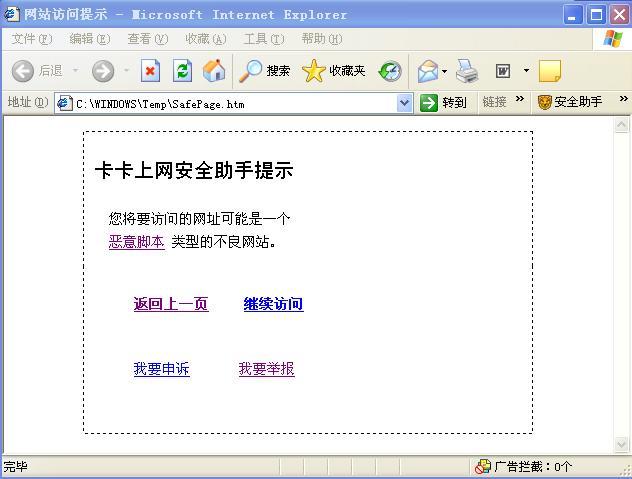Click the page icon in address bar

[x=64, y=103]
